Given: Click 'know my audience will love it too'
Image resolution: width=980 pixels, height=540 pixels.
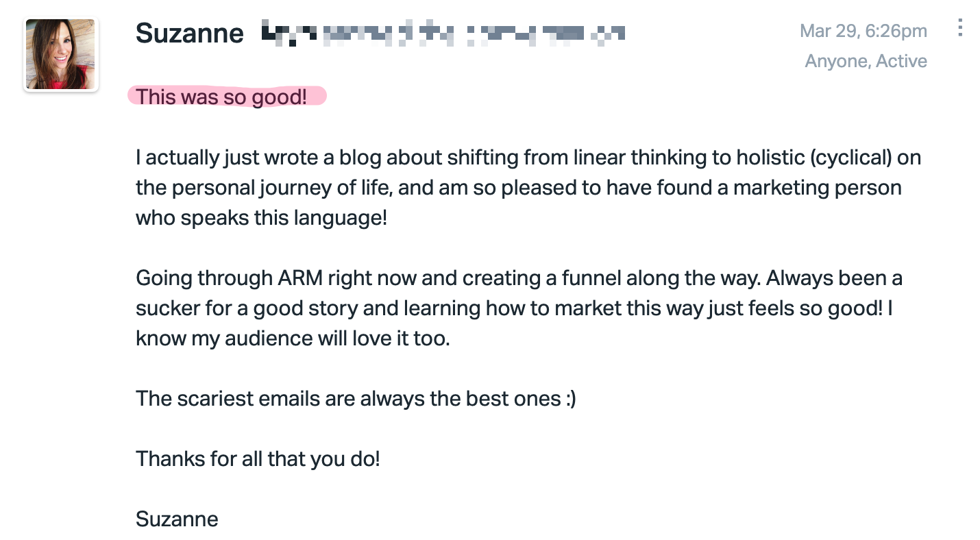Looking at the screenshot, I should tap(293, 339).
